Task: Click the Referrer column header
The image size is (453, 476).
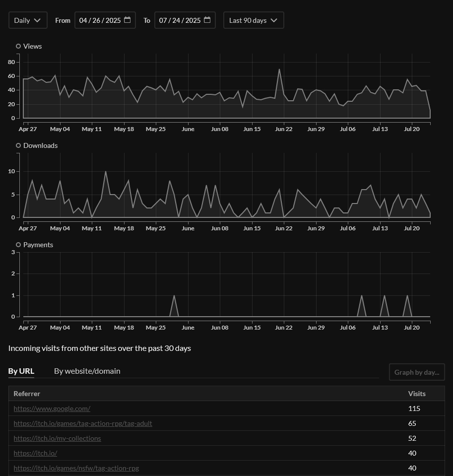Action: (27, 394)
